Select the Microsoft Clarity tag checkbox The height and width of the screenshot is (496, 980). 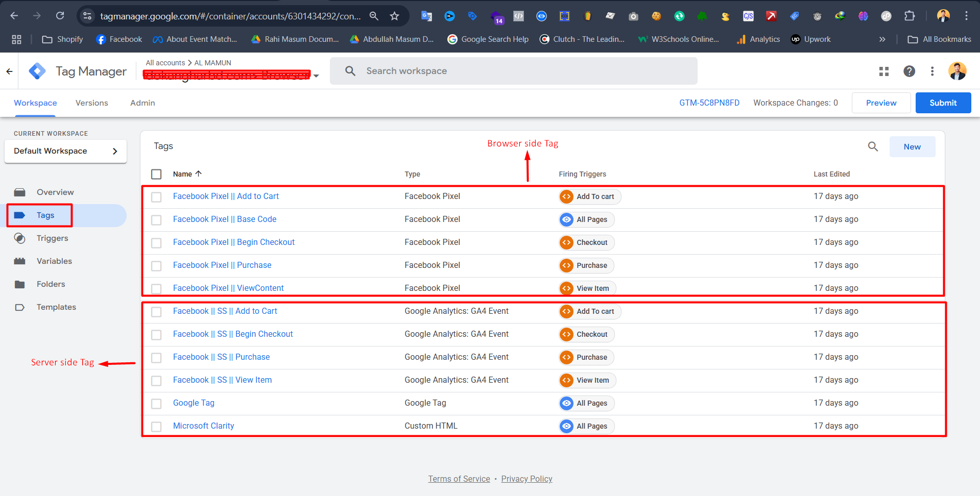(156, 427)
